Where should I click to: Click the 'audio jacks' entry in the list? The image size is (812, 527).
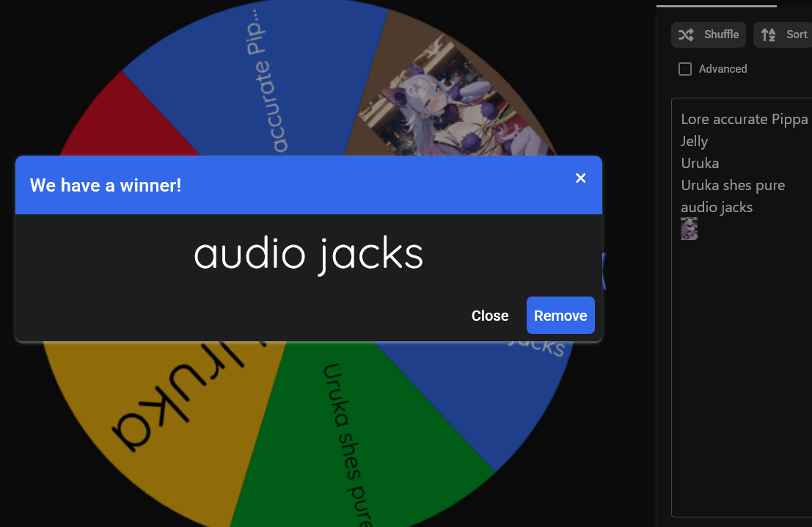pyautogui.click(x=717, y=207)
